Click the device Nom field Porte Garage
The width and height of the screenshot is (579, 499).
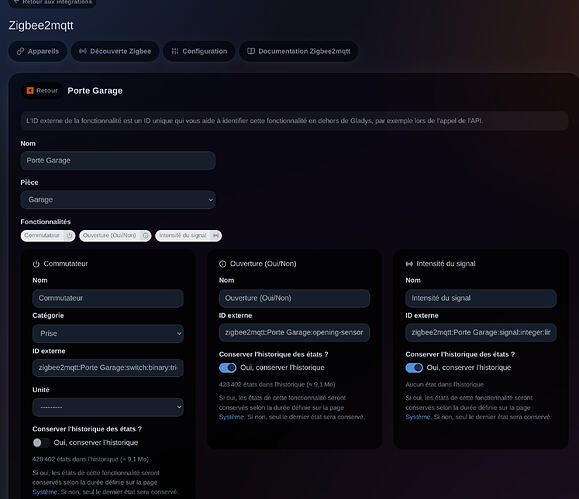coord(118,160)
